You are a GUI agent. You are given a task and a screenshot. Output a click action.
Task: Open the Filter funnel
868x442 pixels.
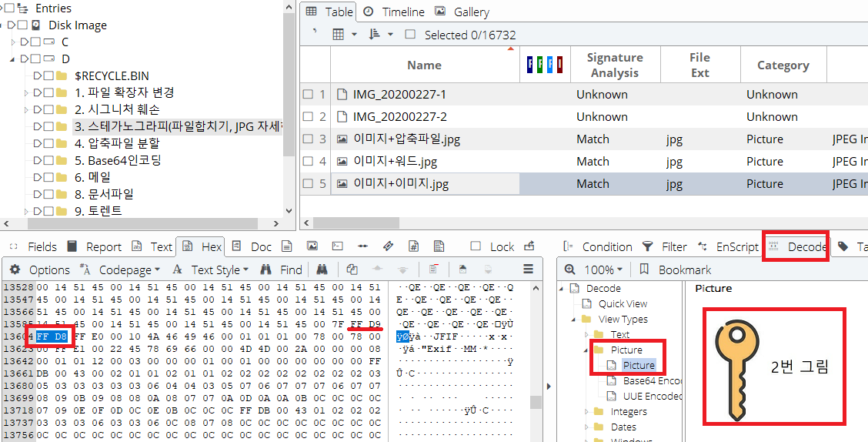[648, 246]
